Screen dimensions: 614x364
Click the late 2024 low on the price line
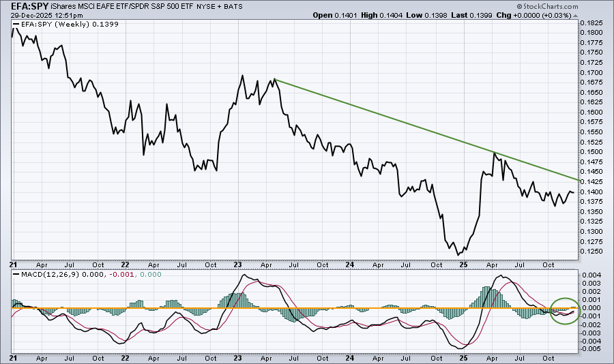click(458, 254)
